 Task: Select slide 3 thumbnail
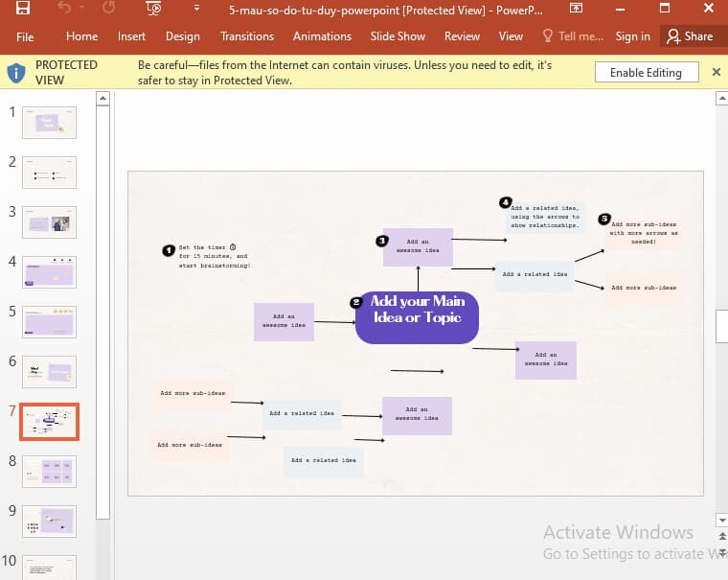pyautogui.click(x=49, y=222)
